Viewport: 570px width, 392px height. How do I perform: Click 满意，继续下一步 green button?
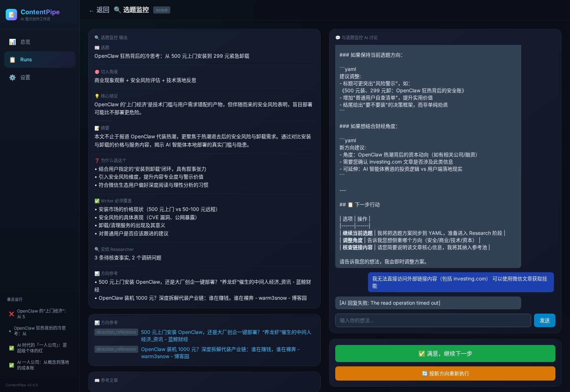445,354
